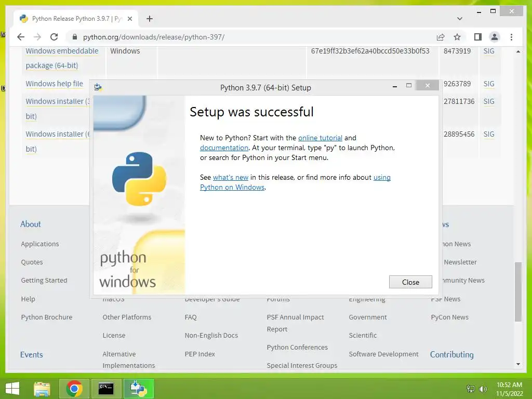Image resolution: width=532 pixels, height=399 pixels.
Task: Open Quotes footer link
Action: [x=32, y=262]
